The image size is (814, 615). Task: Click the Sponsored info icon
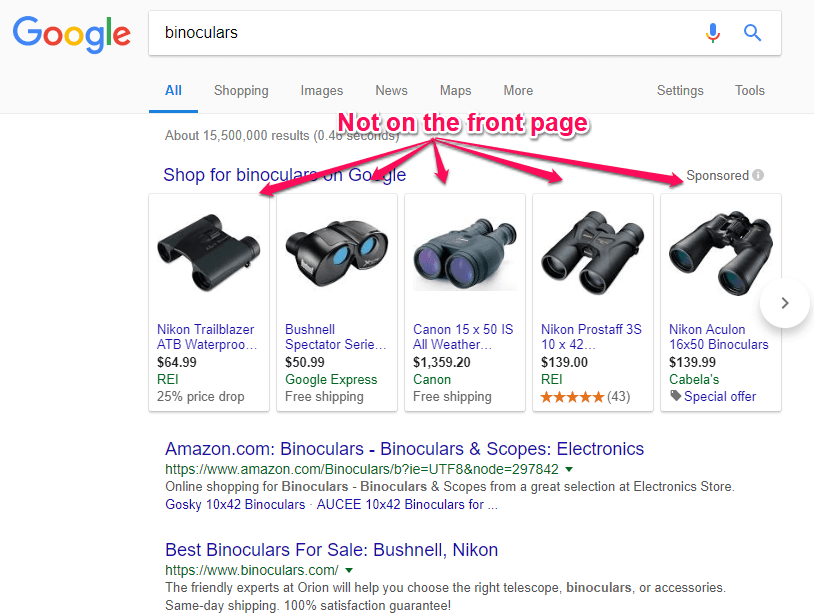pos(757,175)
